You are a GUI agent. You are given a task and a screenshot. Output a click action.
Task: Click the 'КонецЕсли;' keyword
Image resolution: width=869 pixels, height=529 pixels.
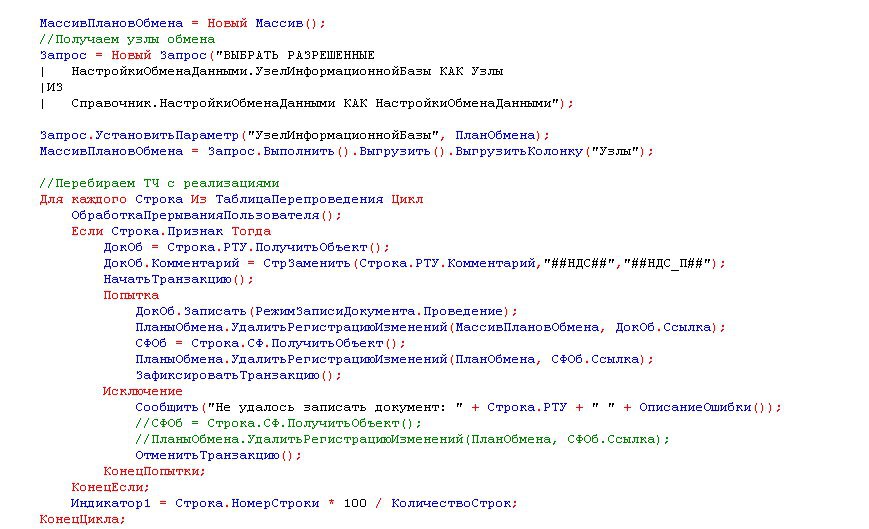pyautogui.click(x=110, y=487)
